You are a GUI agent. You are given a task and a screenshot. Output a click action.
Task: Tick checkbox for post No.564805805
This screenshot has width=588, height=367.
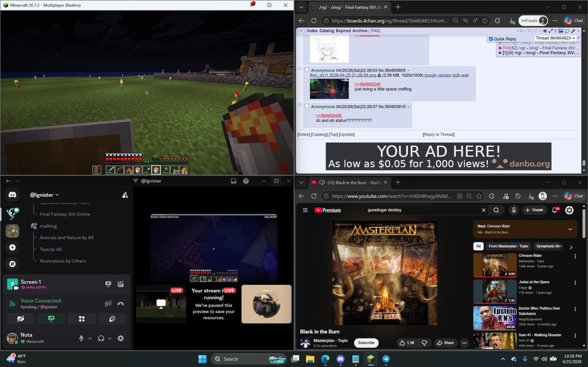tap(307, 70)
